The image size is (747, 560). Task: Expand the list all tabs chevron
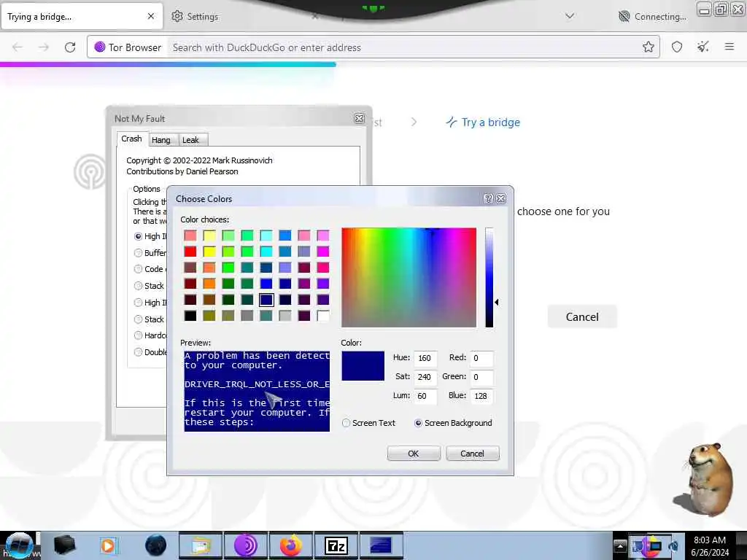point(569,16)
